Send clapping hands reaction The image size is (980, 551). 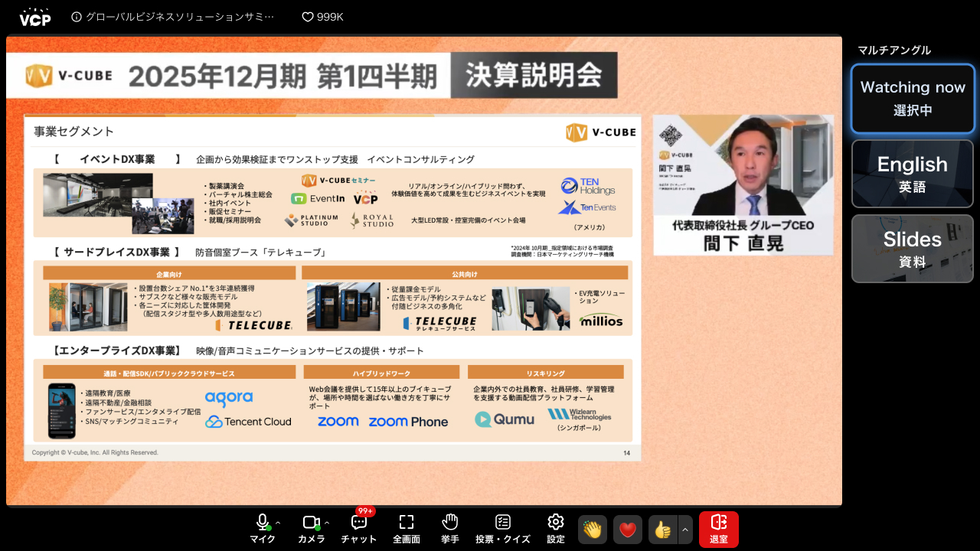click(593, 530)
